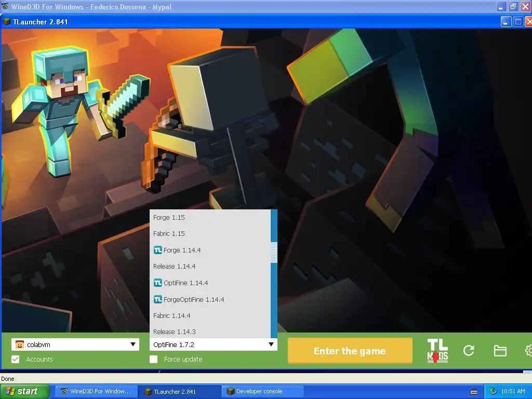Enable the Force update checkbox
Image resolution: width=532 pixels, height=399 pixels.
coord(153,359)
